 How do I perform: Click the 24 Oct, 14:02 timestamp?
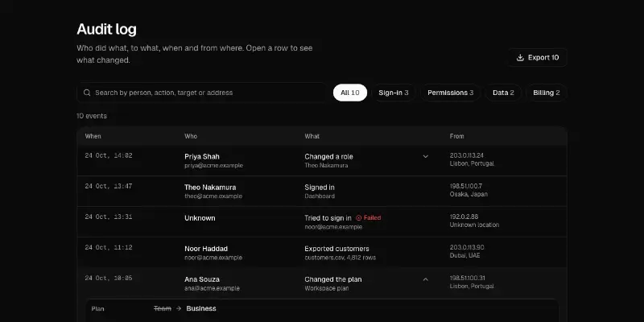pyautogui.click(x=109, y=155)
